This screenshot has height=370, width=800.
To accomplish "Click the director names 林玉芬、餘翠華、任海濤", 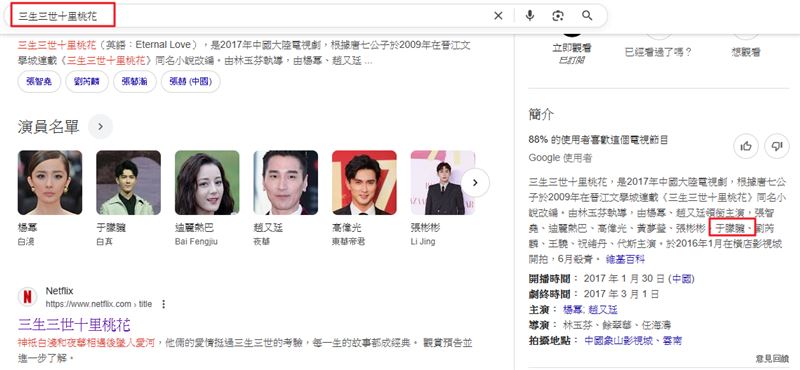I will (x=616, y=325).
